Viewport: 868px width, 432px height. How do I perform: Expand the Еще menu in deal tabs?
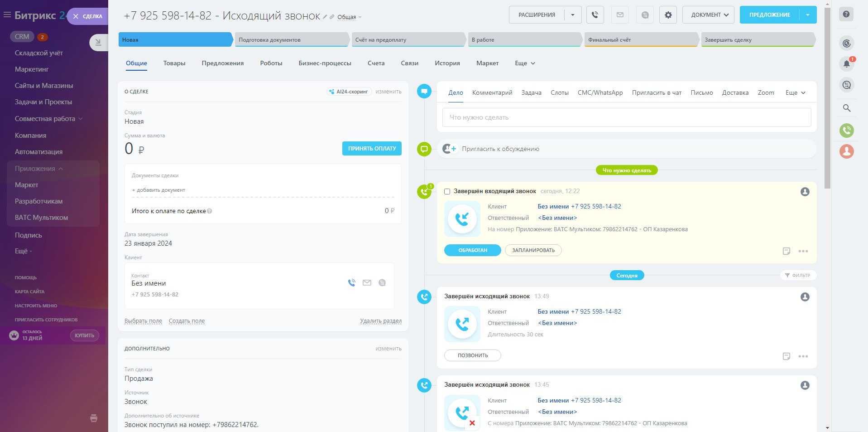[525, 63]
